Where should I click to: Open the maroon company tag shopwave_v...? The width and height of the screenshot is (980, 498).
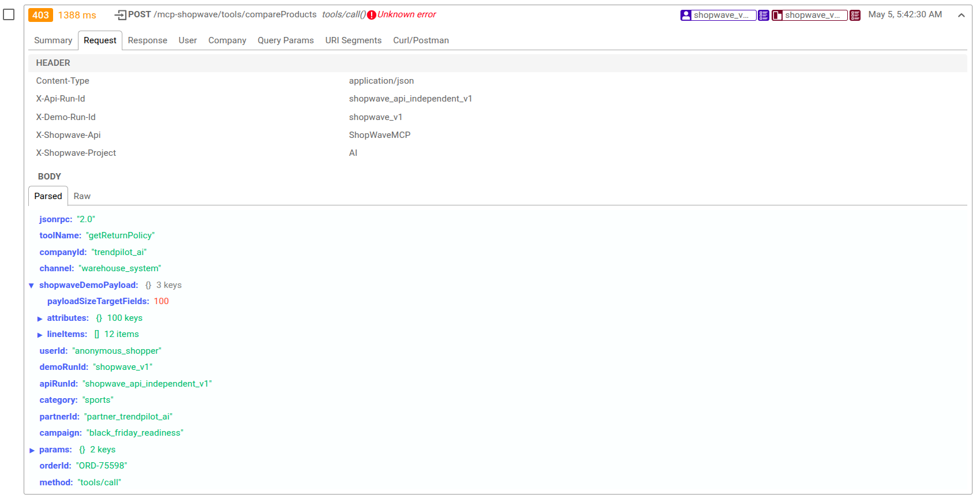pos(809,15)
